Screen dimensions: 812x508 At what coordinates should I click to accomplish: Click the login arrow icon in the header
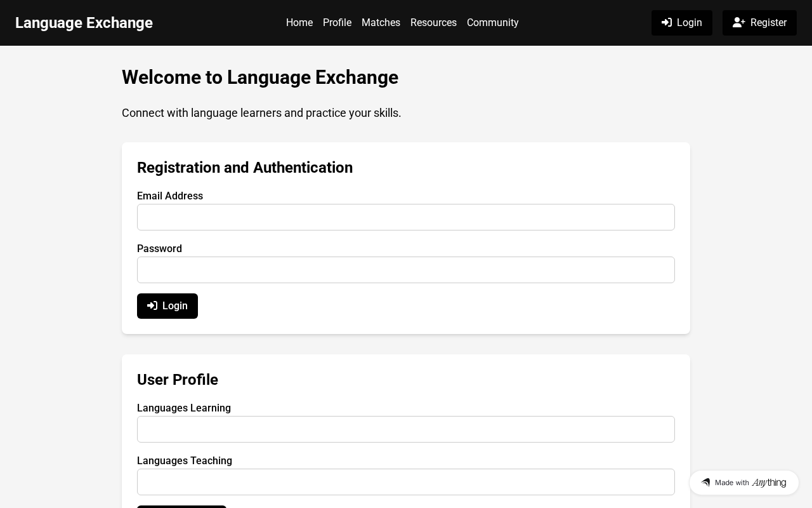(667, 23)
